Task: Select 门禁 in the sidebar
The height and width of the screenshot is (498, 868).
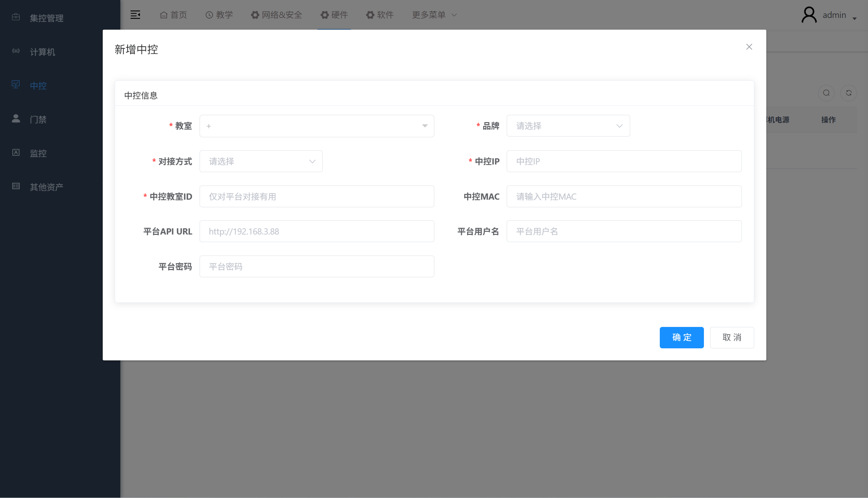Action: click(x=38, y=119)
